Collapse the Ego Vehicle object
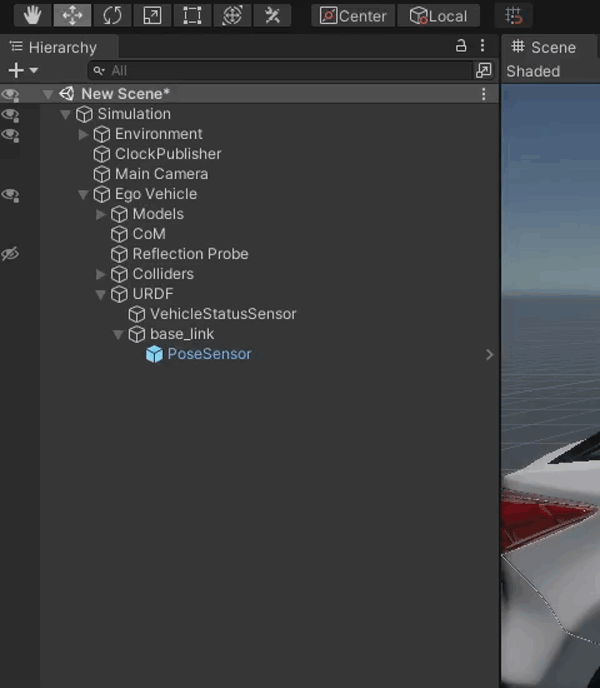600x688 pixels. [x=83, y=194]
